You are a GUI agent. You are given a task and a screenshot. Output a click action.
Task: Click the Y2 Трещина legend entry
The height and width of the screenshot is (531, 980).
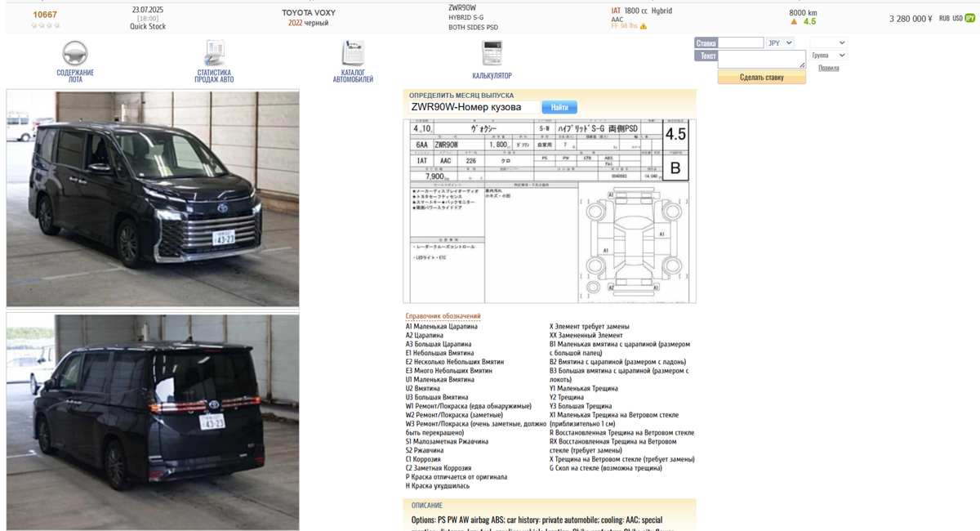coord(566,398)
